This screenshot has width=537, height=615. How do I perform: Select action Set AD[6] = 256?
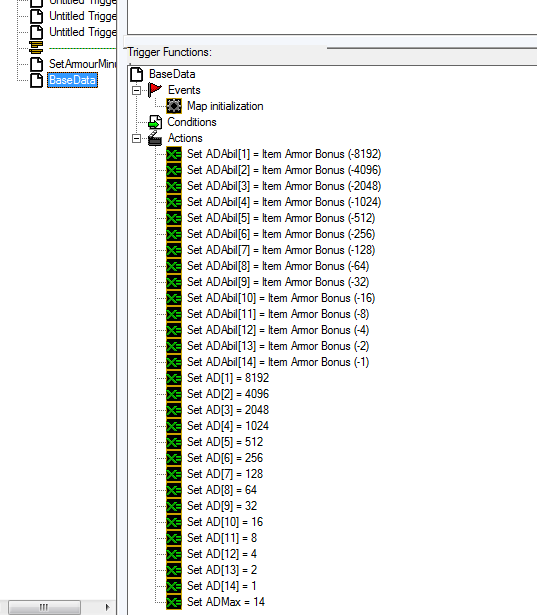click(225, 458)
